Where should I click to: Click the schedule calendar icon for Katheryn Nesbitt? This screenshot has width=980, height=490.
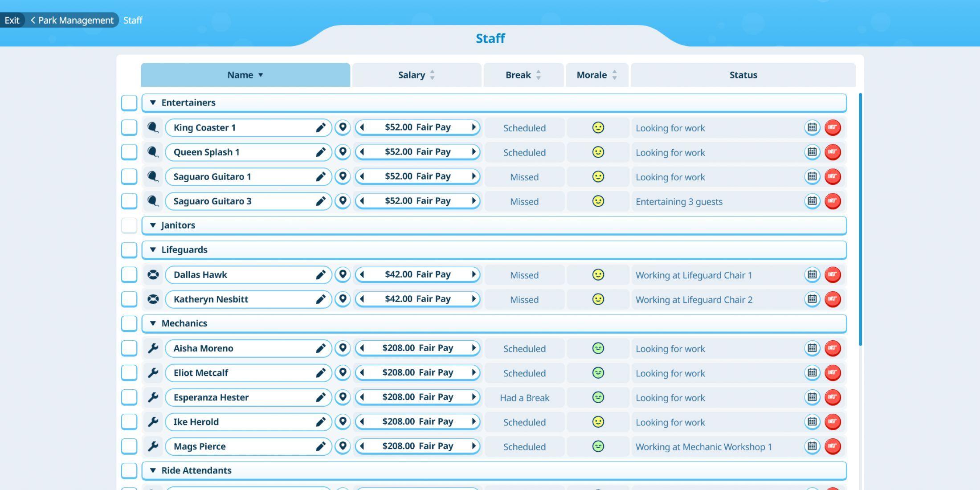(x=811, y=299)
